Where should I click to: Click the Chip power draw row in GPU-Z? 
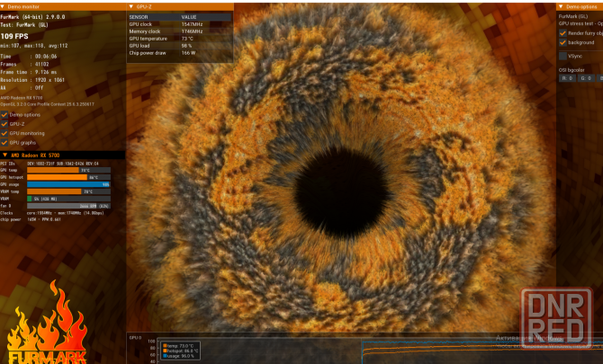tap(180, 53)
